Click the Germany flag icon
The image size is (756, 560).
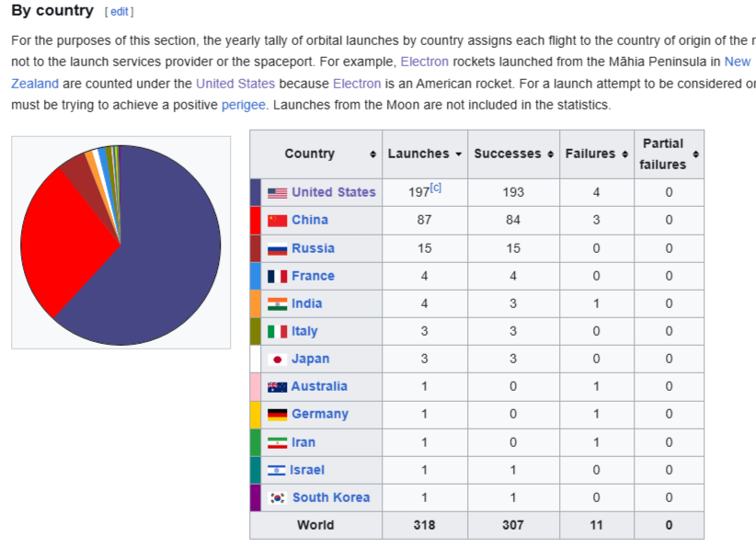coord(277,415)
